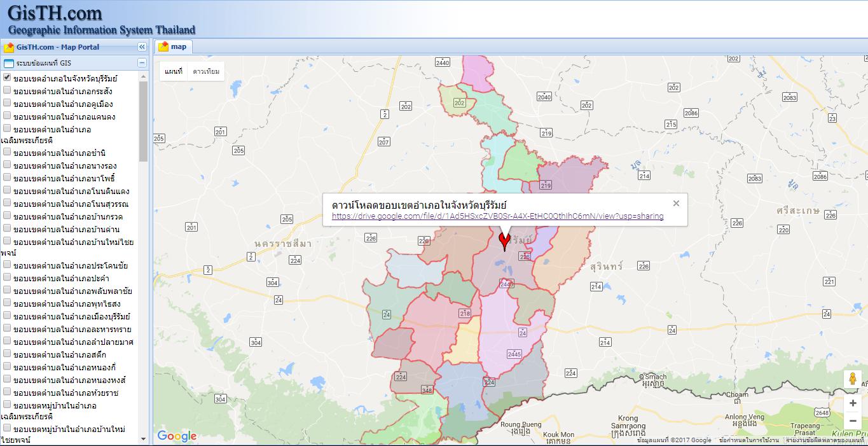The image size is (868, 446).
Task: Toggle ขอบเขตตำบลในอำเภอพลับพลาชัย layer
Action: pyautogui.click(x=7, y=290)
